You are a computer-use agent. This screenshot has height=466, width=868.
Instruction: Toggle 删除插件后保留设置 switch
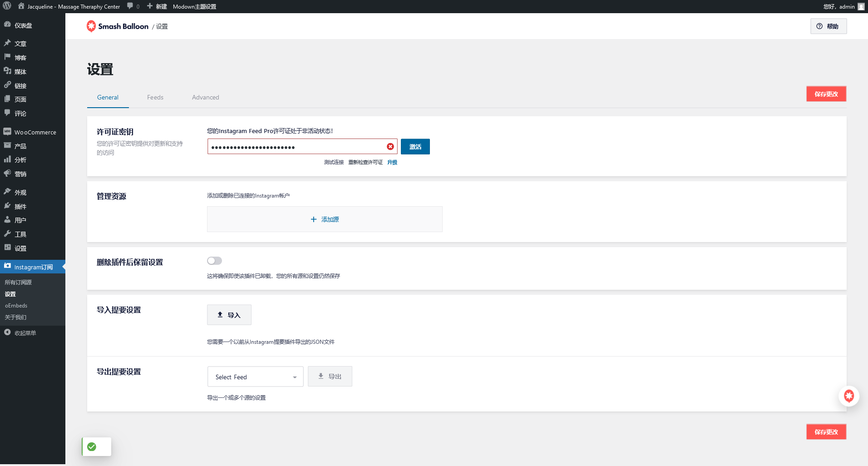(214, 261)
